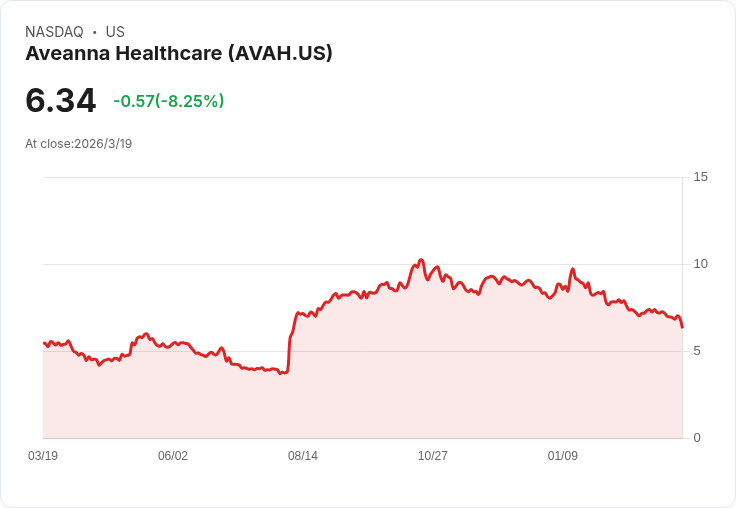The width and height of the screenshot is (736, 508).
Task: Click the chart's highest peak near 10
Action: (x=421, y=260)
